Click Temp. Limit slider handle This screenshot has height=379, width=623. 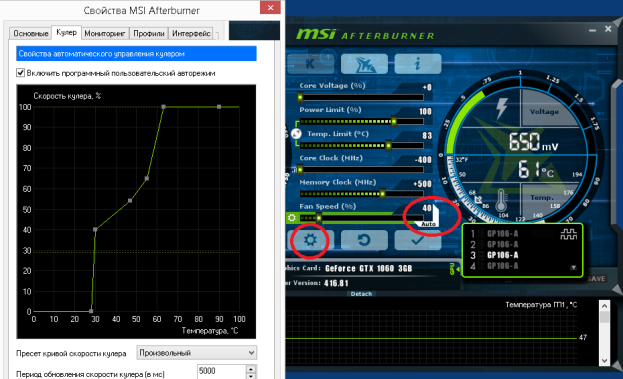(x=389, y=145)
